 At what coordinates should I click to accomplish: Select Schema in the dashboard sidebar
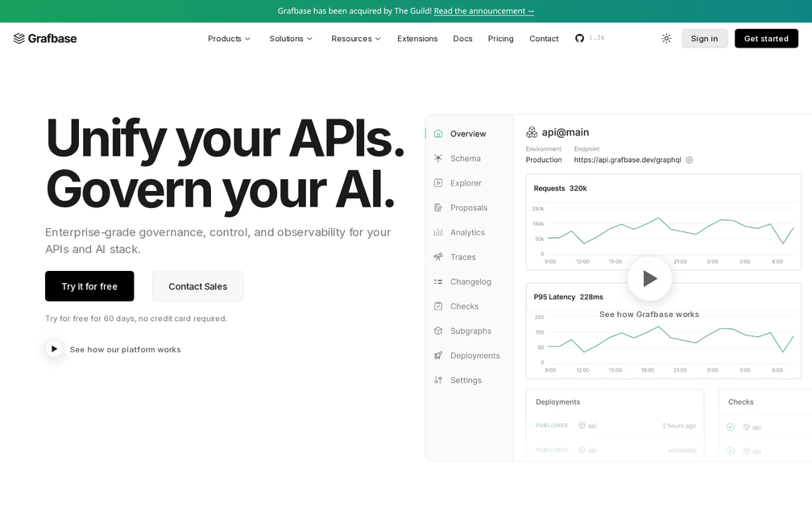point(466,158)
